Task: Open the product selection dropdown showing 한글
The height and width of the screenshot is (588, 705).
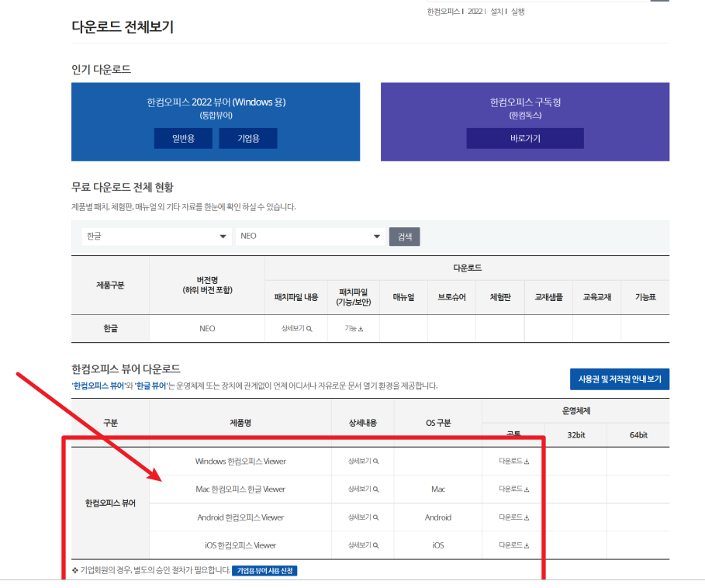Action: click(x=157, y=236)
